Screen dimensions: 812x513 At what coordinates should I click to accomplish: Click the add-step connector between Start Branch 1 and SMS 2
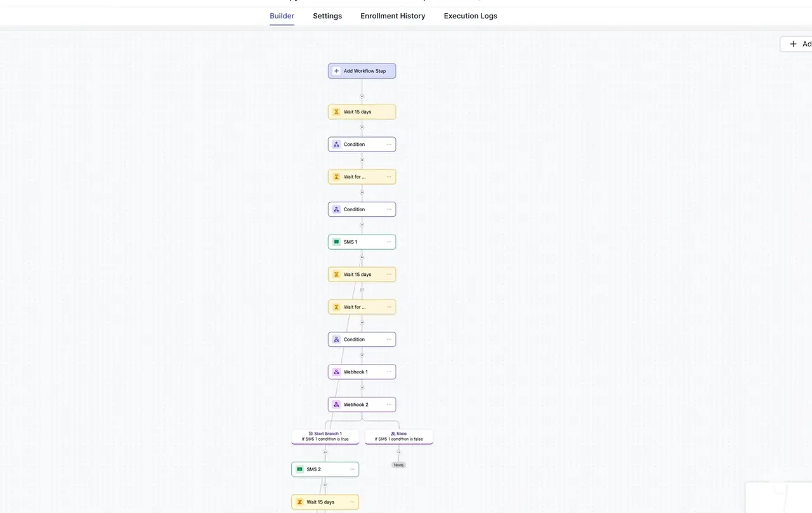pyautogui.click(x=325, y=452)
